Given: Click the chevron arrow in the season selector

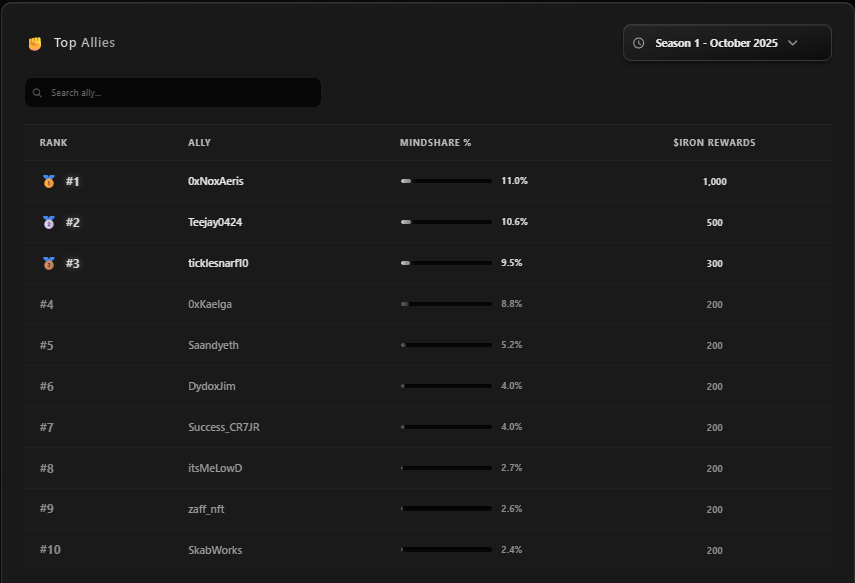Looking at the screenshot, I should click(x=793, y=43).
